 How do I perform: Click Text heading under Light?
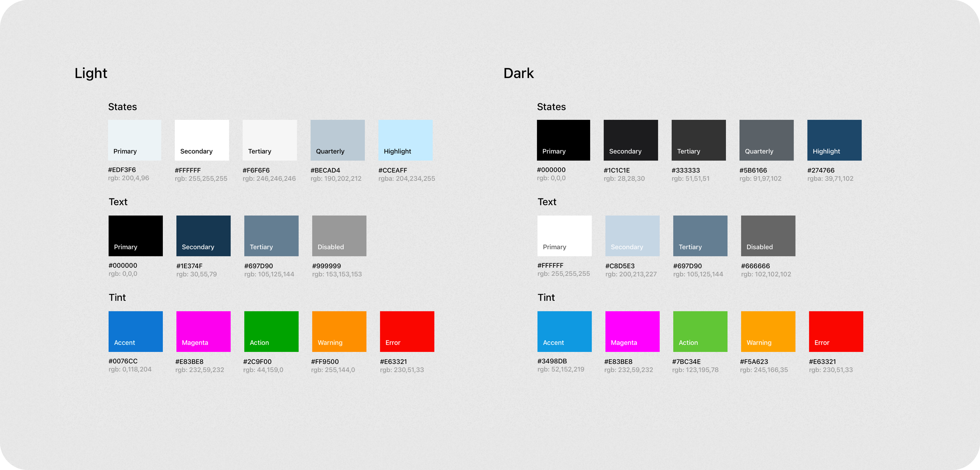click(x=118, y=202)
